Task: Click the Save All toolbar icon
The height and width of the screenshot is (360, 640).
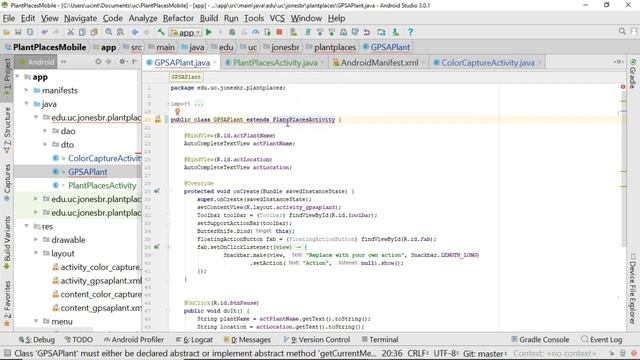Action: click(18, 32)
